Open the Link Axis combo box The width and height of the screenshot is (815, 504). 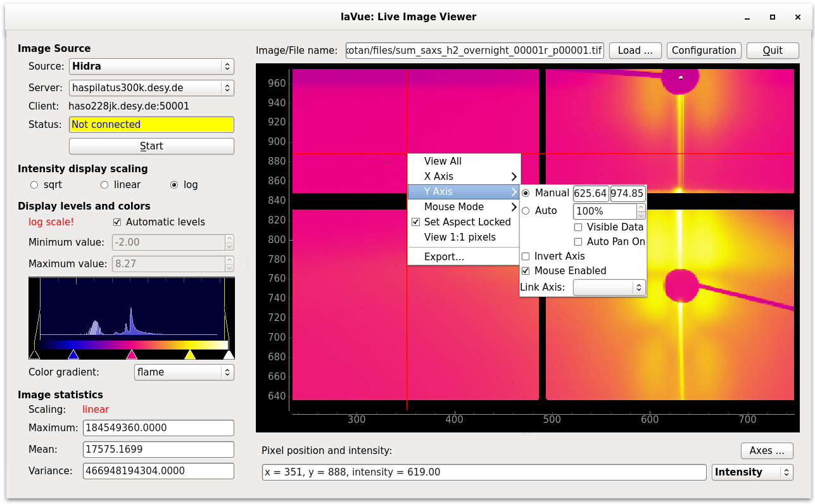tap(609, 287)
